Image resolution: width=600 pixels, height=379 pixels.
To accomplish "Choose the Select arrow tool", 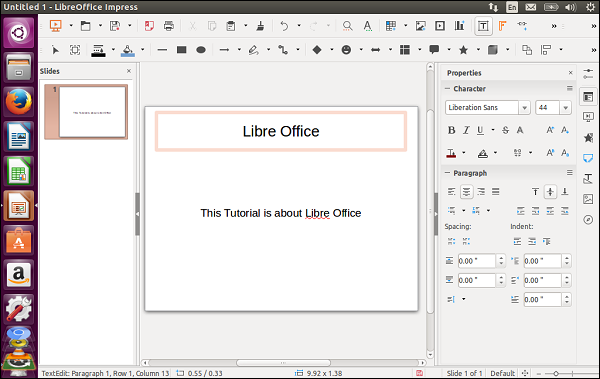I will tap(55, 50).
